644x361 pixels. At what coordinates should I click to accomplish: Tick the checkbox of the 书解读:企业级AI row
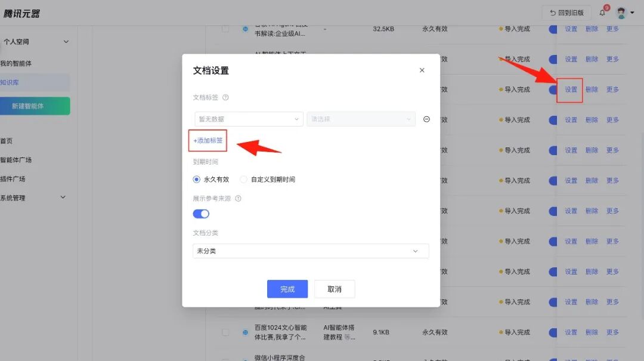tap(225, 29)
